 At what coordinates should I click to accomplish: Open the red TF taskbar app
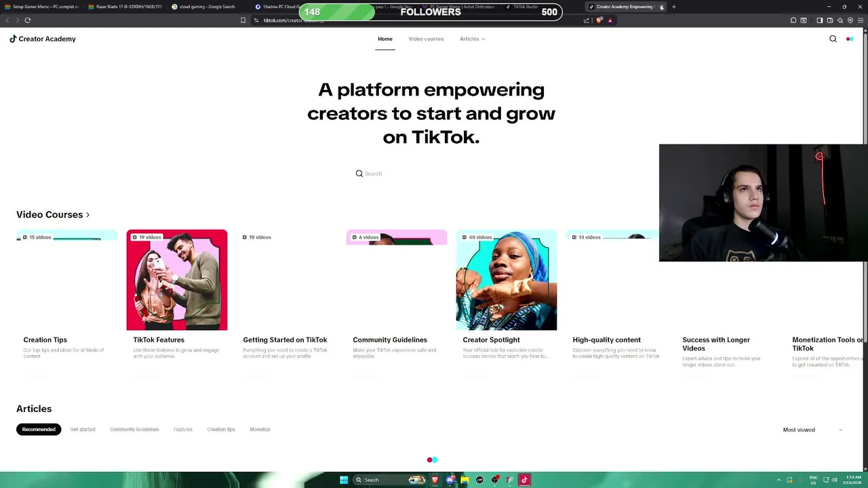pyautogui.click(x=509, y=480)
